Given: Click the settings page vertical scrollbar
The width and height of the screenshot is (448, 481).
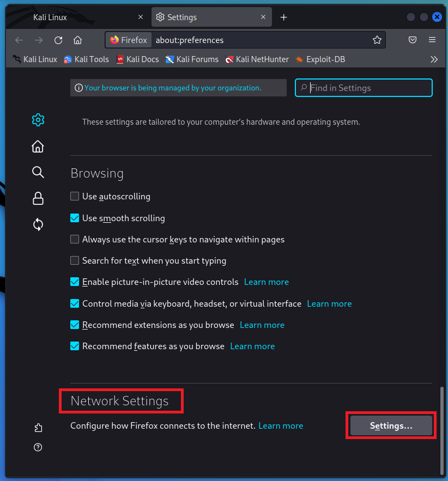Looking at the screenshot, I should 442,430.
